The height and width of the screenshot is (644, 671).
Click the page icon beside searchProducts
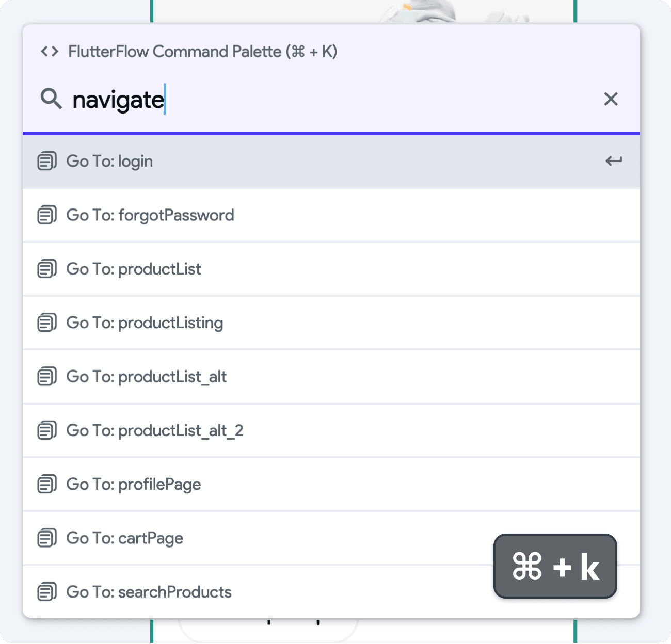point(47,592)
